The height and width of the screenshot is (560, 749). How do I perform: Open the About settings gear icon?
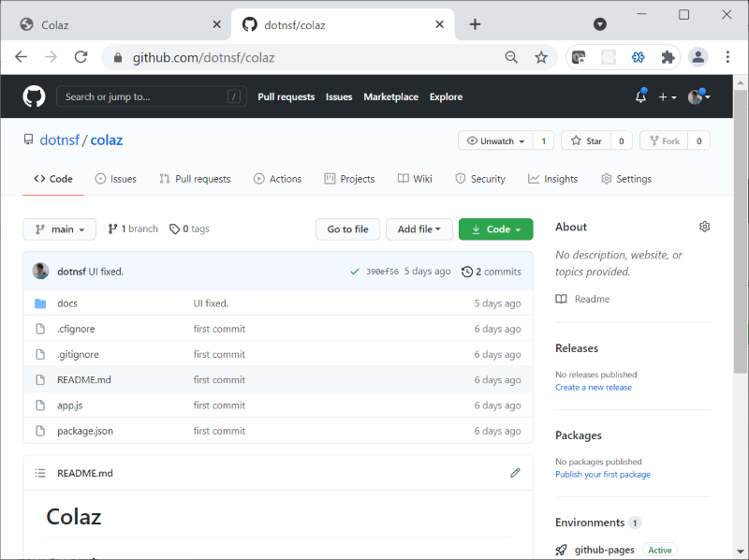click(x=705, y=227)
